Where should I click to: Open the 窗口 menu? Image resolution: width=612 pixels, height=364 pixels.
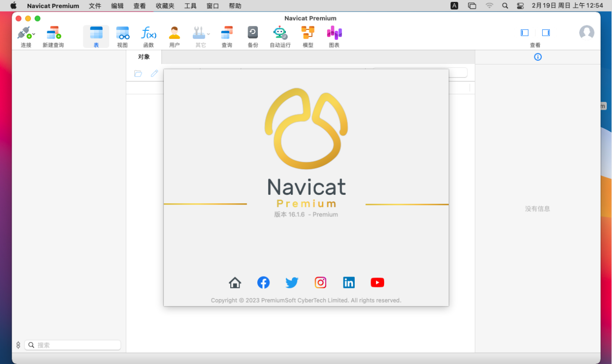pyautogui.click(x=213, y=6)
